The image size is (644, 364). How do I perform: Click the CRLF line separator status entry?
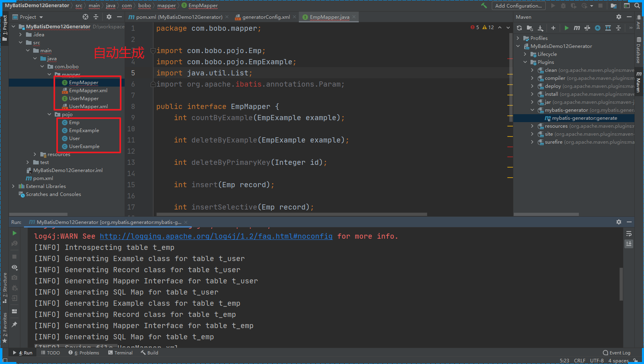[x=580, y=360]
